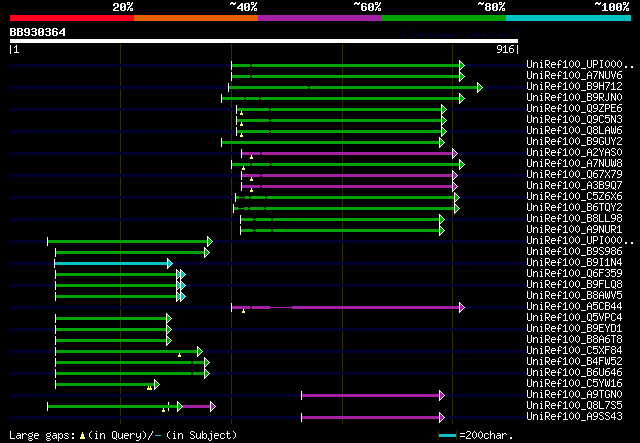The image size is (640, 443).
Task: Click the purple end arrow of A5CB44 alignment
Action: coord(462,307)
